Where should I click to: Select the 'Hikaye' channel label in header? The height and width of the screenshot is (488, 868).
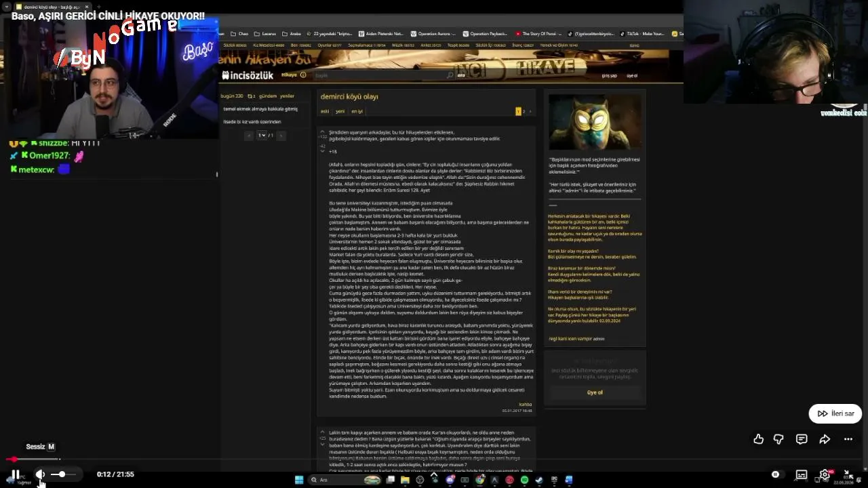290,75
